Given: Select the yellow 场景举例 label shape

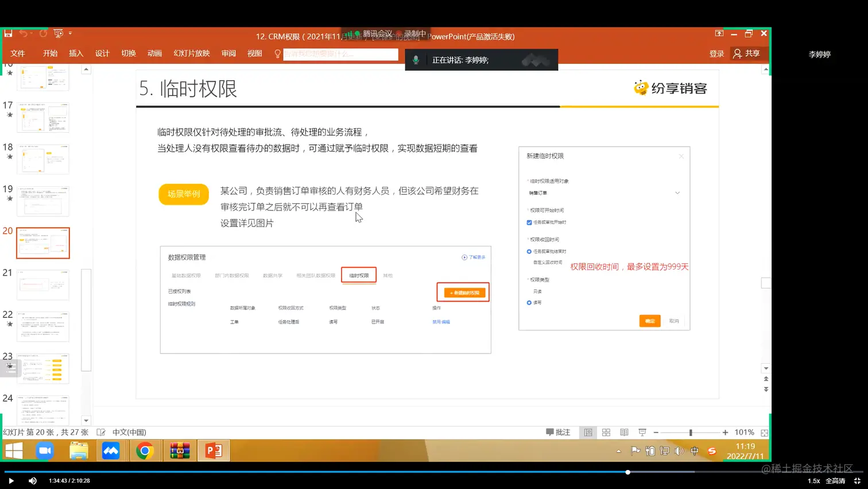Looking at the screenshot, I should click(184, 194).
